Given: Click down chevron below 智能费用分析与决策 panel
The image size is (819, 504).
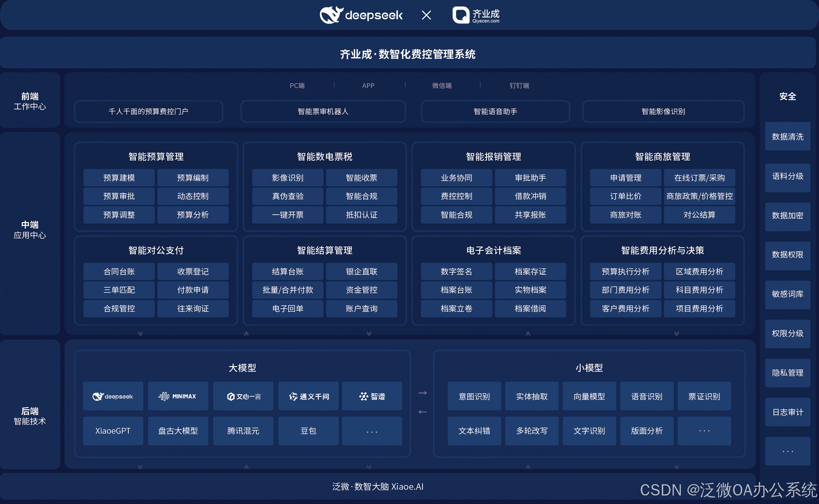Looking at the screenshot, I should [676, 334].
